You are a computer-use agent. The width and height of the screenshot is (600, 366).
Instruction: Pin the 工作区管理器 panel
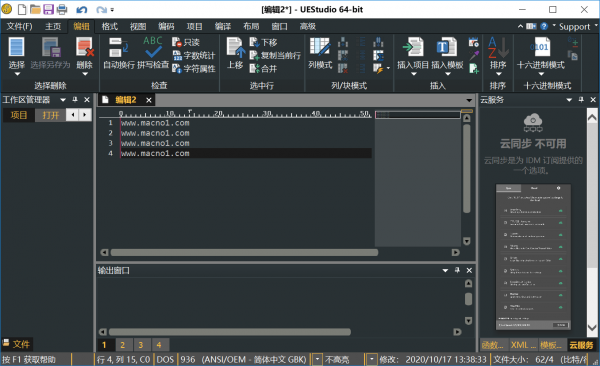[x=75, y=100]
